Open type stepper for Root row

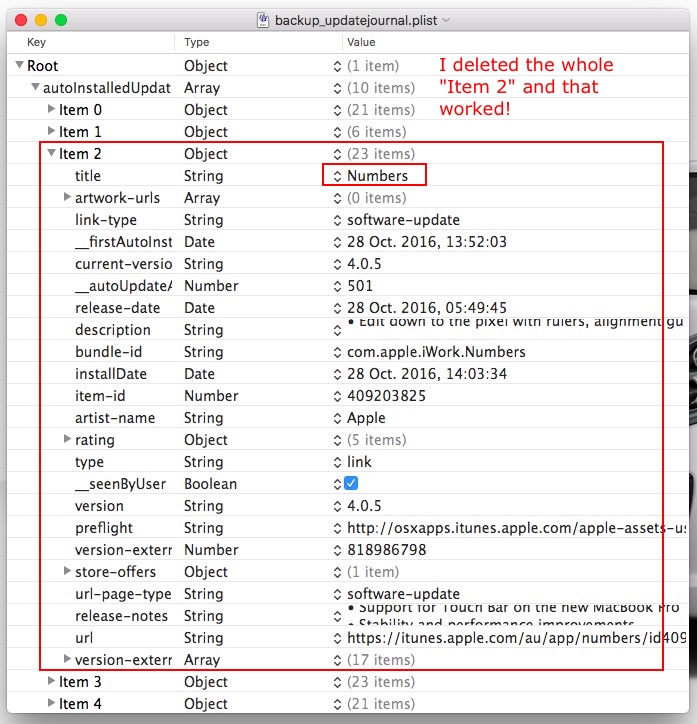point(337,66)
